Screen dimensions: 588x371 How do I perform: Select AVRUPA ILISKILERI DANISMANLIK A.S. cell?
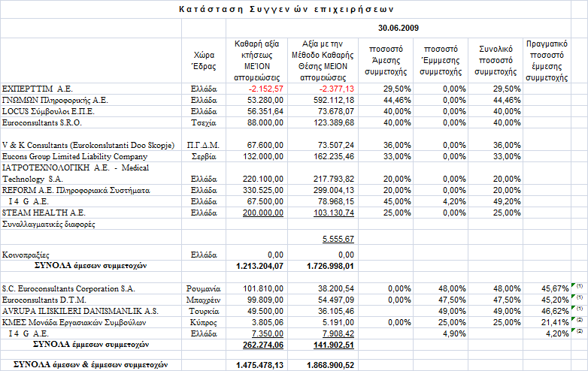pyautogui.click(x=80, y=311)
